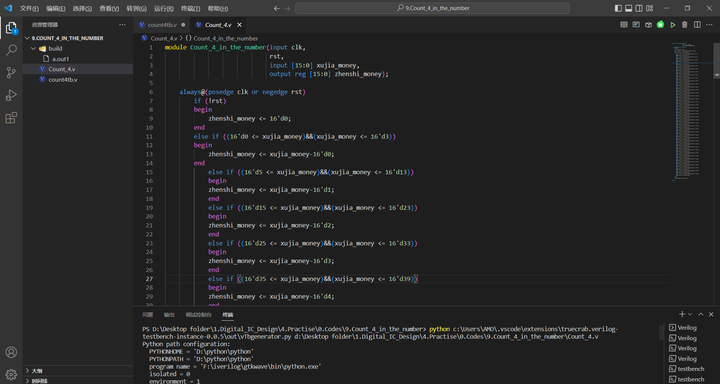Screen dimensions: 720x384
Task: Maximize the terminal panel with chevron up
Action: [x=701, y=315]
